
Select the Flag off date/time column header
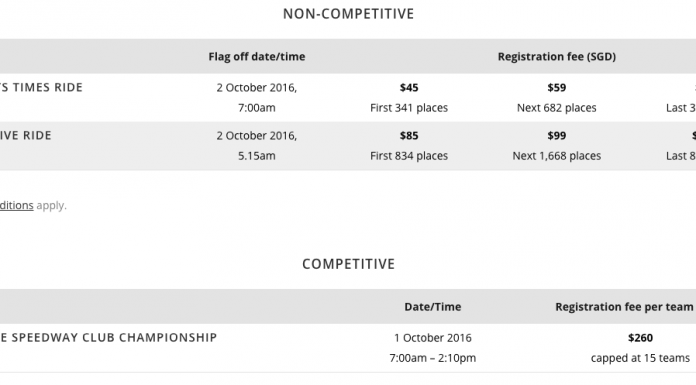click(x=257, y=56)
